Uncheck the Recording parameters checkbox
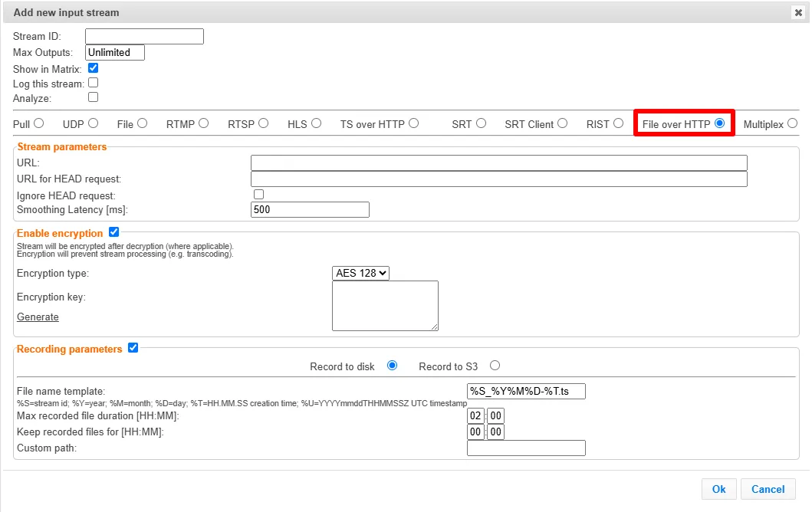The image size is (812, 512). pyautogui.click(x=133, y=348)
